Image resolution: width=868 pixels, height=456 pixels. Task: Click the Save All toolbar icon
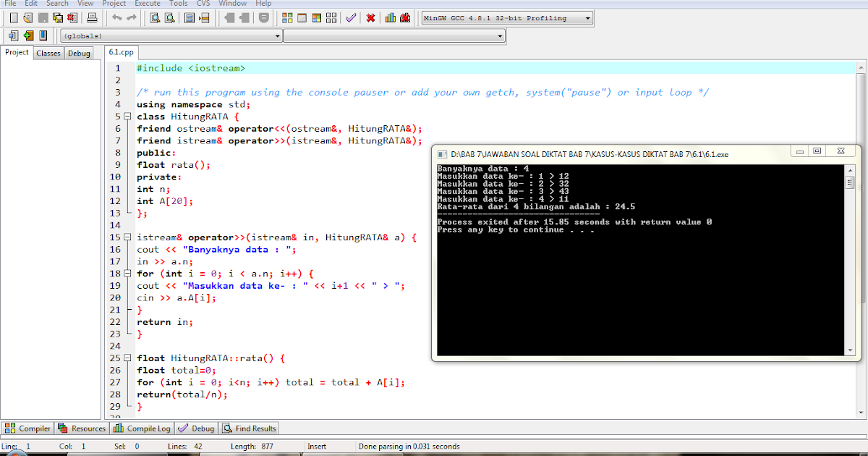coord(57,18)
